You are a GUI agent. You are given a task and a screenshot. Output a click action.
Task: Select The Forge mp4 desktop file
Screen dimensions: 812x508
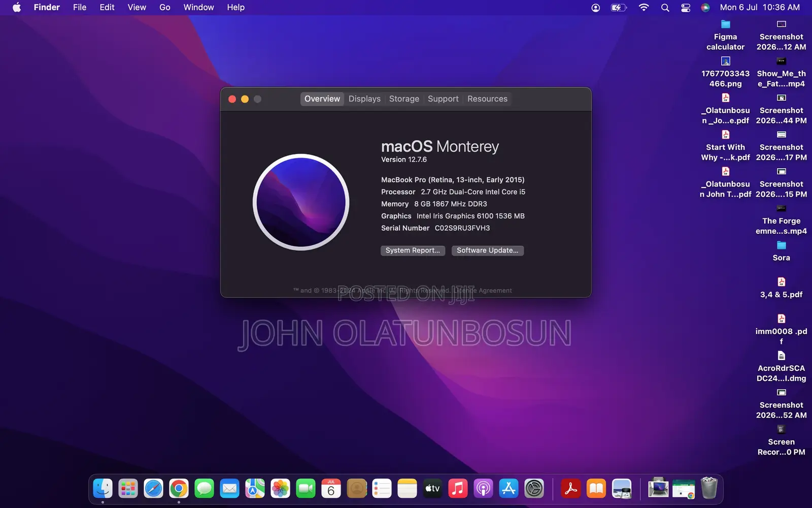pos(781,219)
